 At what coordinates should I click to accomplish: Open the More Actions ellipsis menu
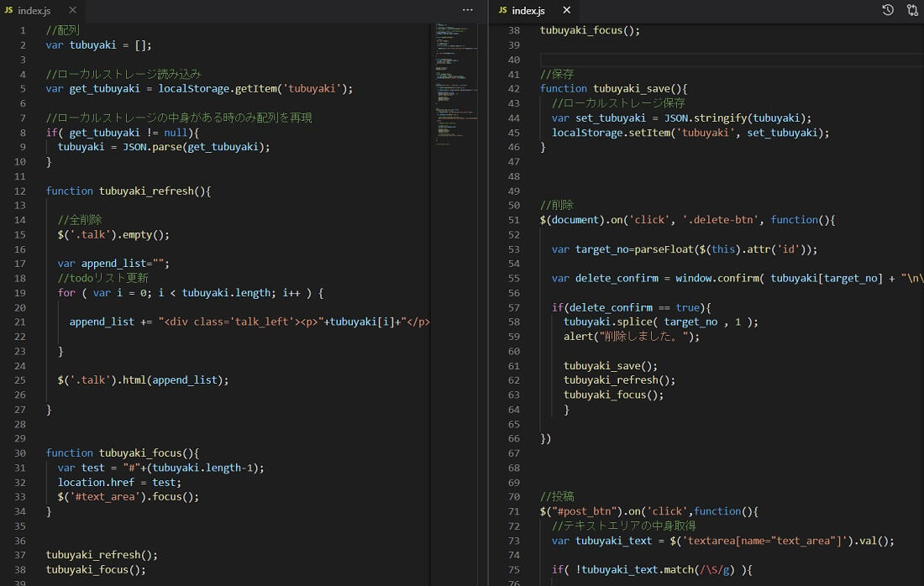click(468, 10)
